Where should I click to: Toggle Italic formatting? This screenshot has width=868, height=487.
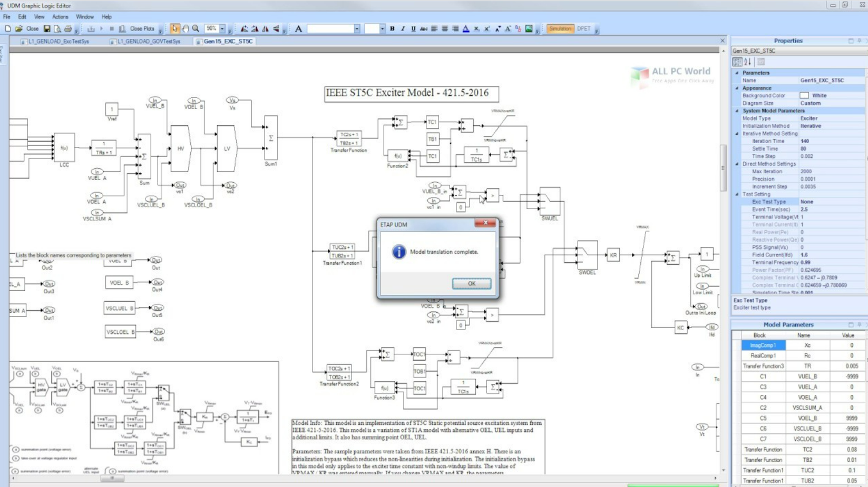click(403, 29)
